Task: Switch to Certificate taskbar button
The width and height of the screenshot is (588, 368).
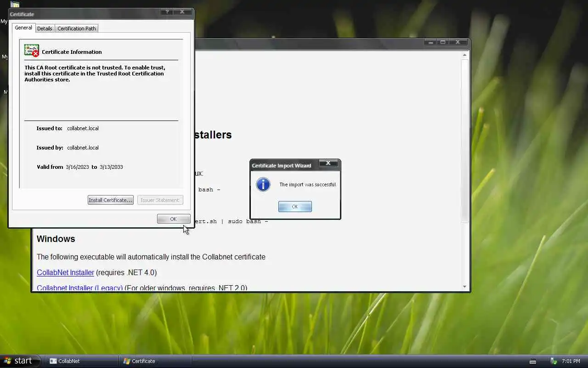Action: (x=155, y=361)
